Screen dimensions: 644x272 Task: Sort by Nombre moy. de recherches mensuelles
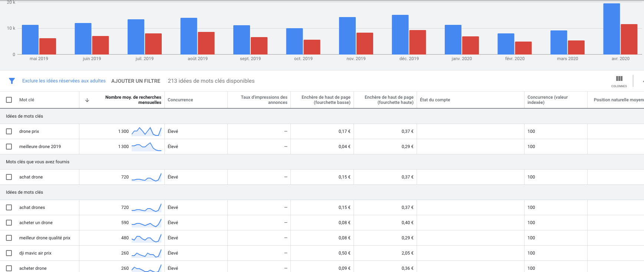pos(133,100)
